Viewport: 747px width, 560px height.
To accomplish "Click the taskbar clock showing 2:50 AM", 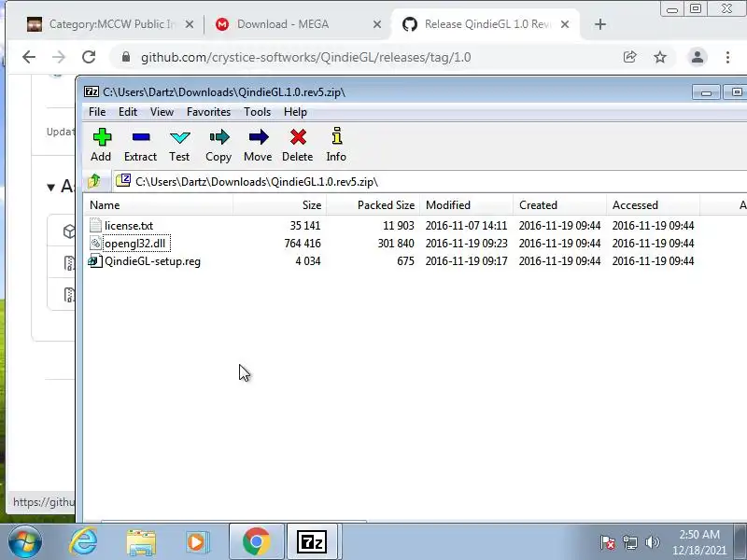I will click(x=698, y=542).
